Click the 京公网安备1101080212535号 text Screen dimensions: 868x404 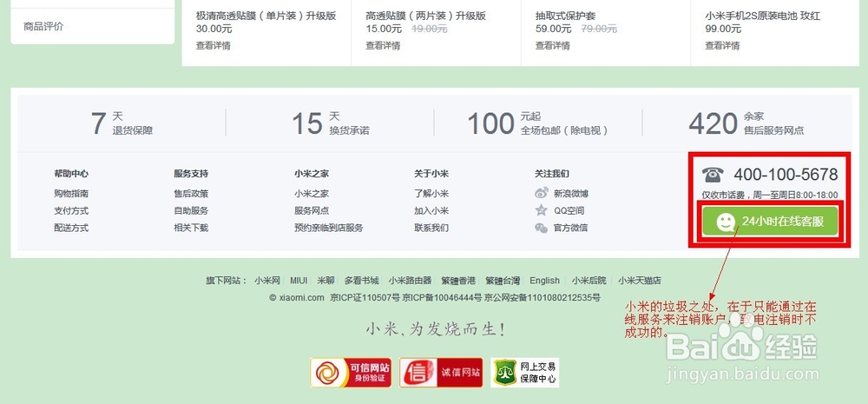tap(542, 298)
